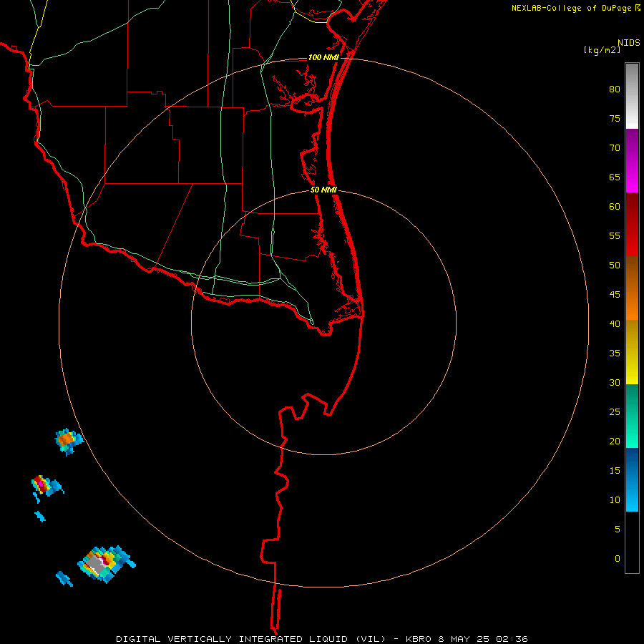Click the gray-white segment of the color bar
The height and width of the screenshot is (644, 644).
coord(632,96)
